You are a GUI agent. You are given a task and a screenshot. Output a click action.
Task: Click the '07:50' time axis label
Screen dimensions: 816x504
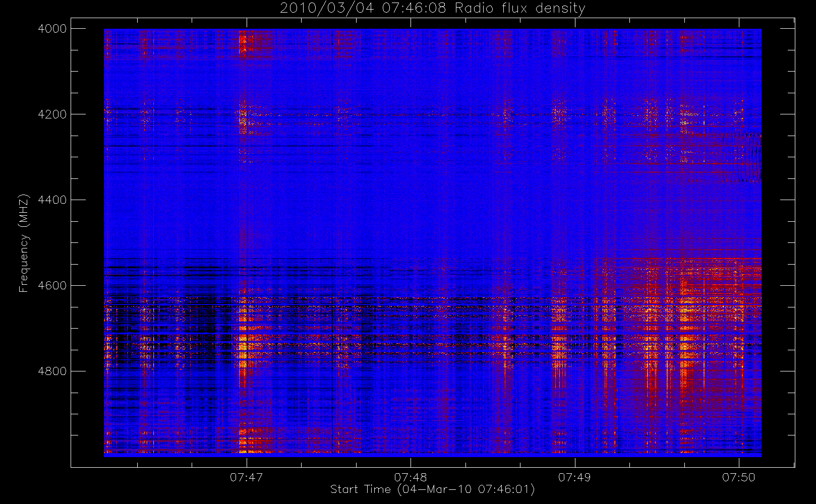[739, 477]
